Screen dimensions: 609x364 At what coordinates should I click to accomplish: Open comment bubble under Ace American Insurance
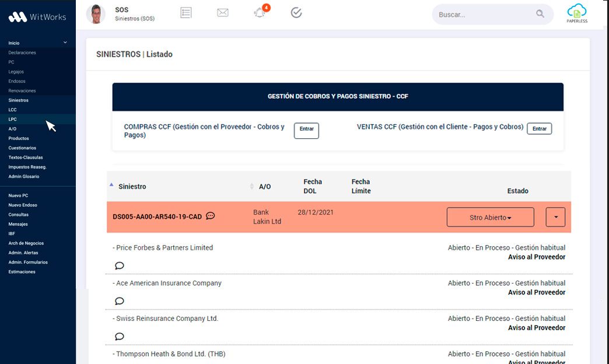[120, 302]
